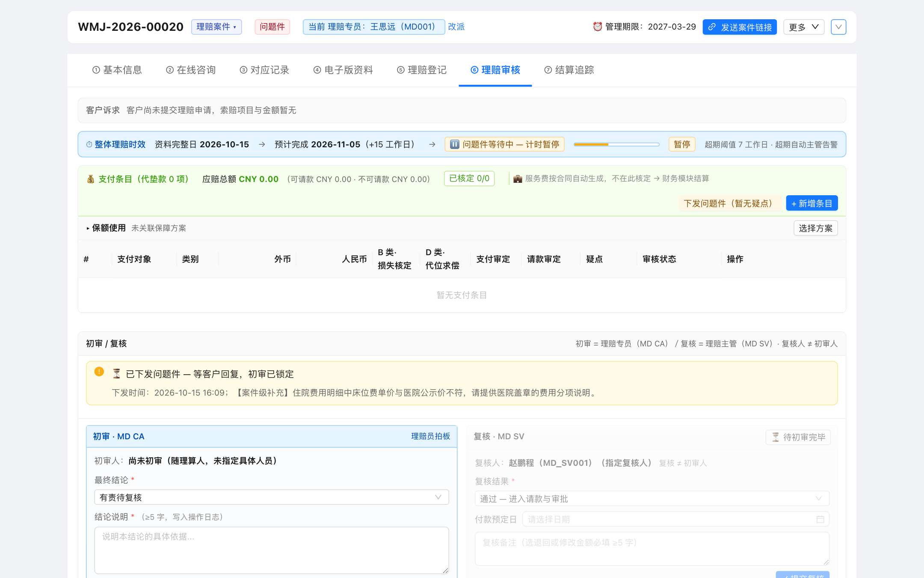Click case number WMJ-2026-00020
Viewport: 924px width, 578px height.
(x=130, y=27)
